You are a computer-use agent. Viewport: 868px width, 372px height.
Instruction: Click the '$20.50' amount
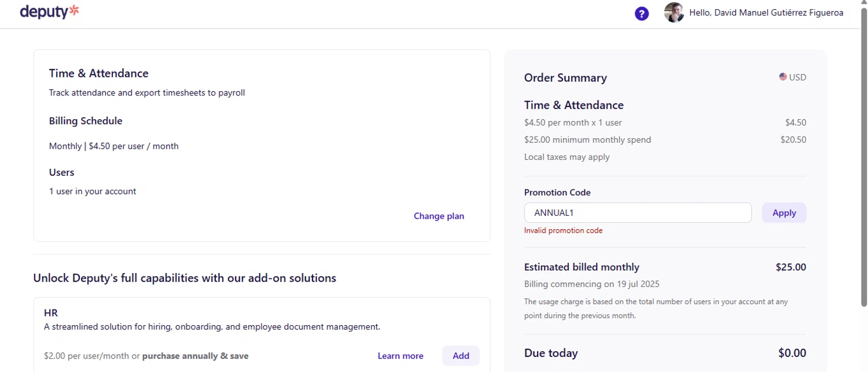coord(793,140)
